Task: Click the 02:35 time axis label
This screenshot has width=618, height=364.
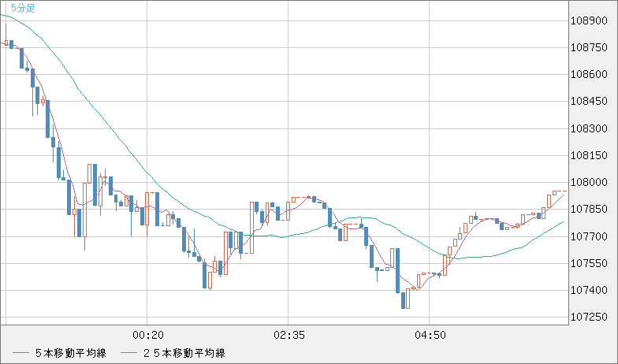Action: point(289,336)
